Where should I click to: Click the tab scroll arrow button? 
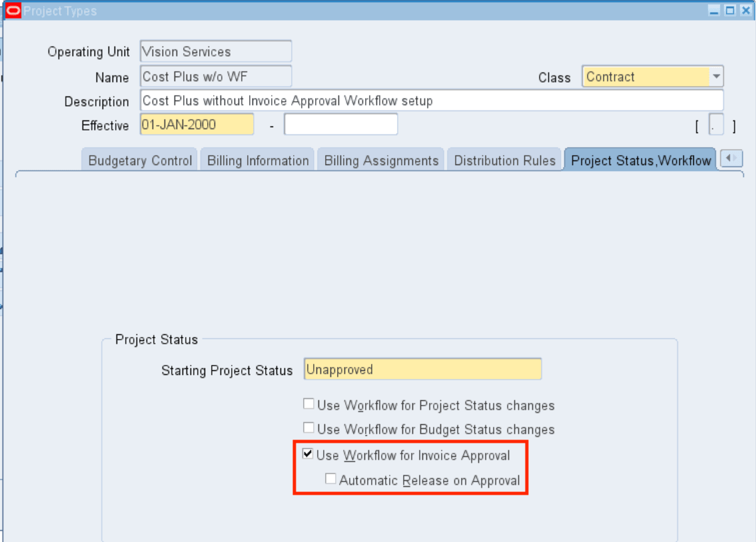[x=731, y=158]
